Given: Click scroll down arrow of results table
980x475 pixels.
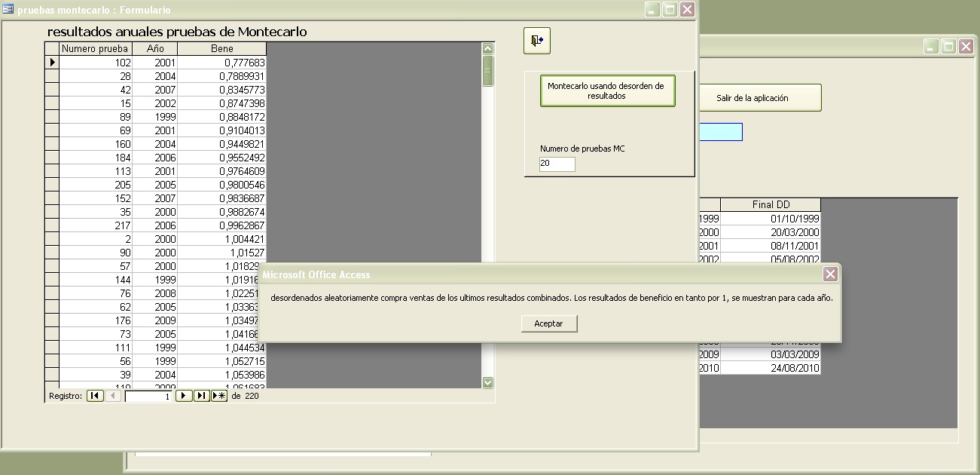Looking at the screenshot, I should click(x=487, y=382).
